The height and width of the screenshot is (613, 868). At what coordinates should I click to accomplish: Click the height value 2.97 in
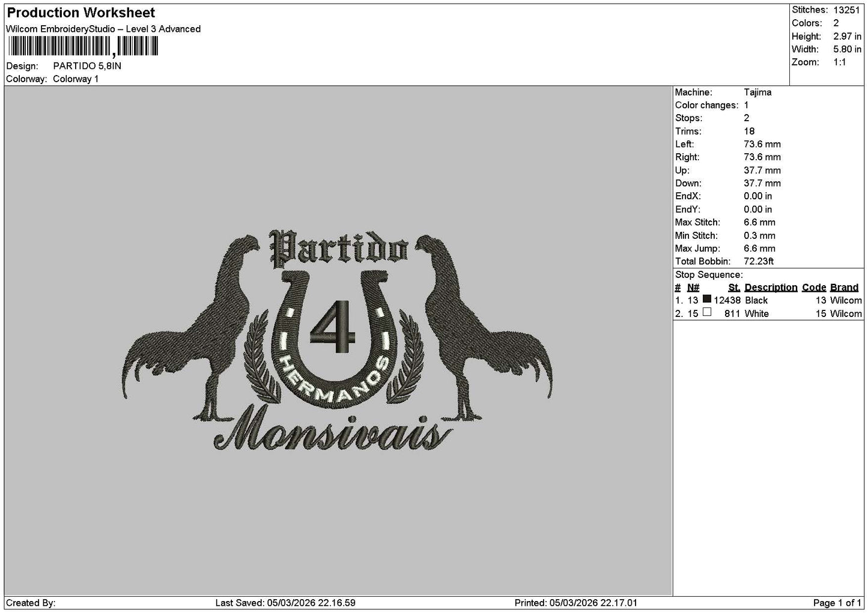click(x=847, y=36)
